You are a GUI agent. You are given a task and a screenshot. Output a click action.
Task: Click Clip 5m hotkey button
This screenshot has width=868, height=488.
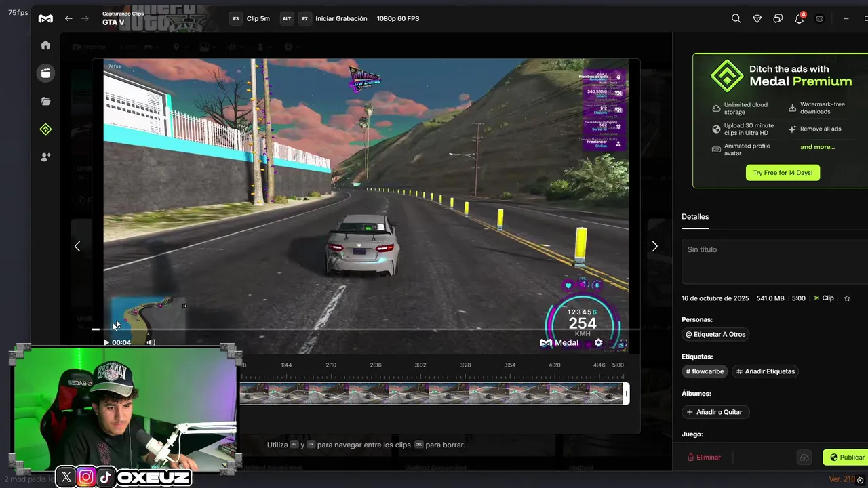(x=251, y=18)
